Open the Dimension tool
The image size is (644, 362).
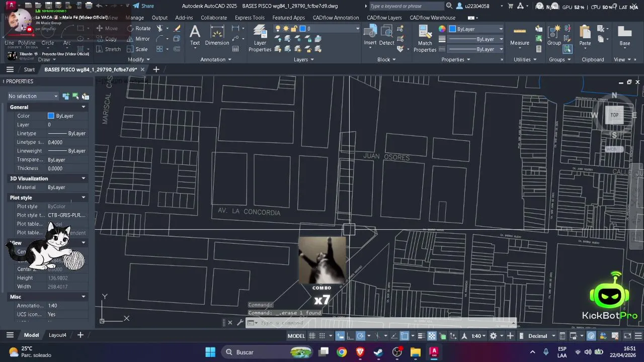[x=217, y=36]
